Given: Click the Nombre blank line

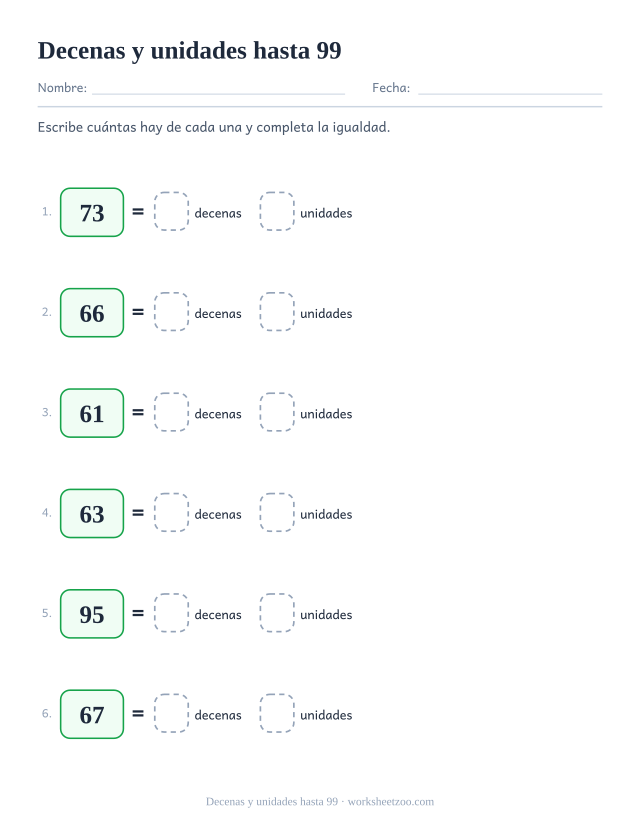Looking at the screenshot, I should [x=218, y=93].
